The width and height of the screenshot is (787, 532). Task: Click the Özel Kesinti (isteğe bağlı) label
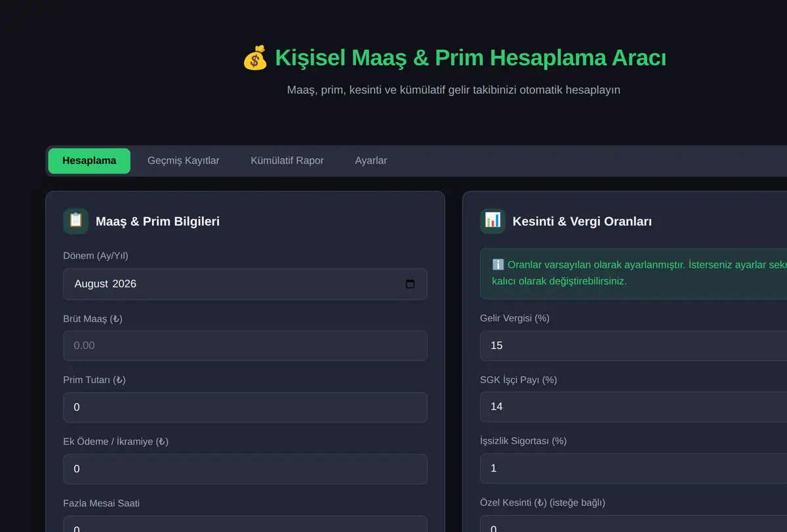543,502
